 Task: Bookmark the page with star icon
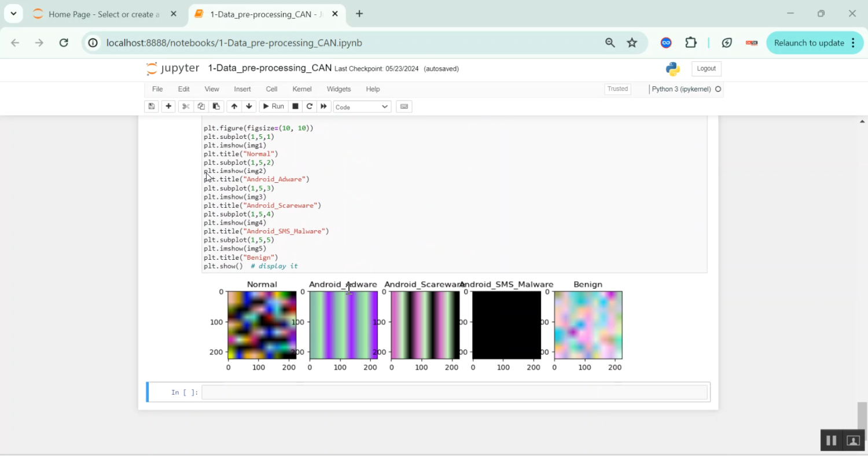tap(632, 42)
